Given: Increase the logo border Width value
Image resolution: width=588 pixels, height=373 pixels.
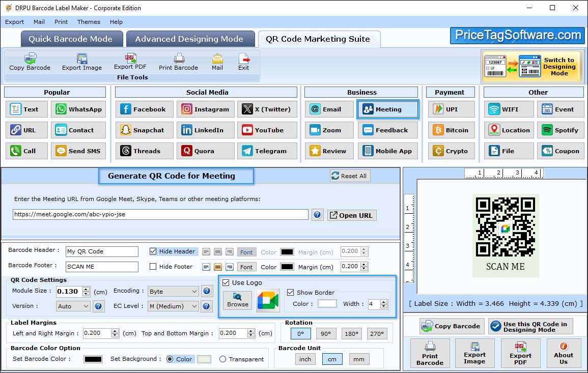Looking at the screenshot, I should pos(384,302).
